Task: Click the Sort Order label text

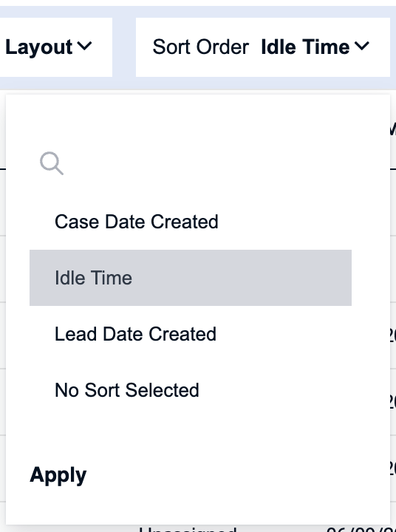Action: click(x=200, y=47)
